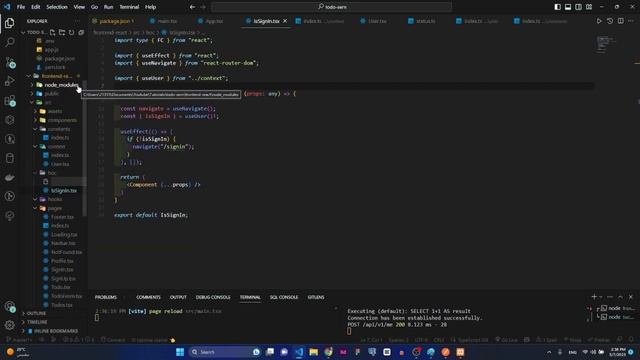This screenshot has height=360, width=640.
Task: Open the database cylinder icon in activity bar
Action: pos(10,158)
